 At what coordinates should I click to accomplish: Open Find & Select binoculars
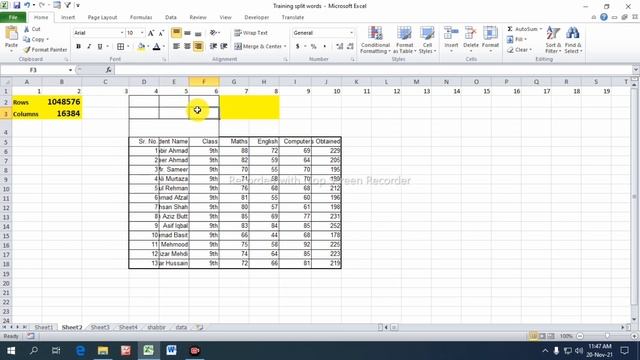click(x=573, y=40)
